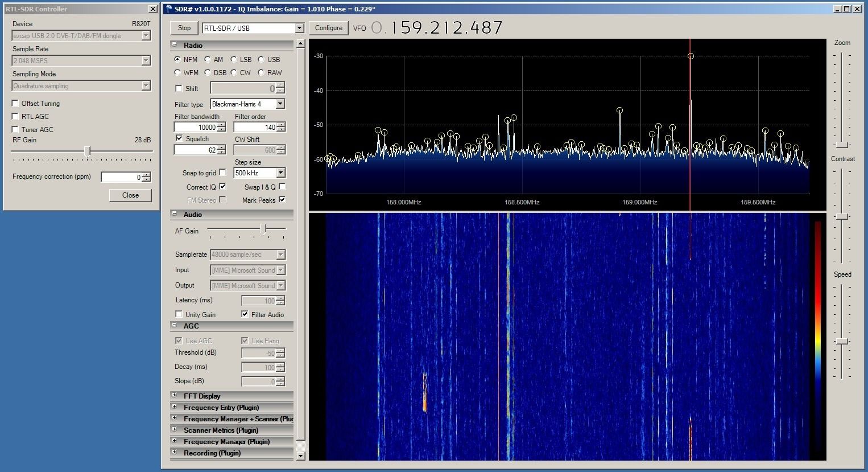The width and height of the screenshot is (868, 472).
Task: Open the Filter type dropdown
Action: pyautogui.click(x=280, y=104)
